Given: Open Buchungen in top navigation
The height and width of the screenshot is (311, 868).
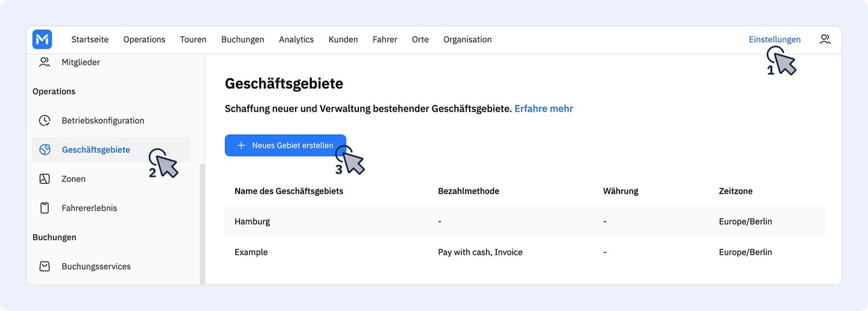Looking at the screenshot, I should pyautogui.click(x=243, y=39).
